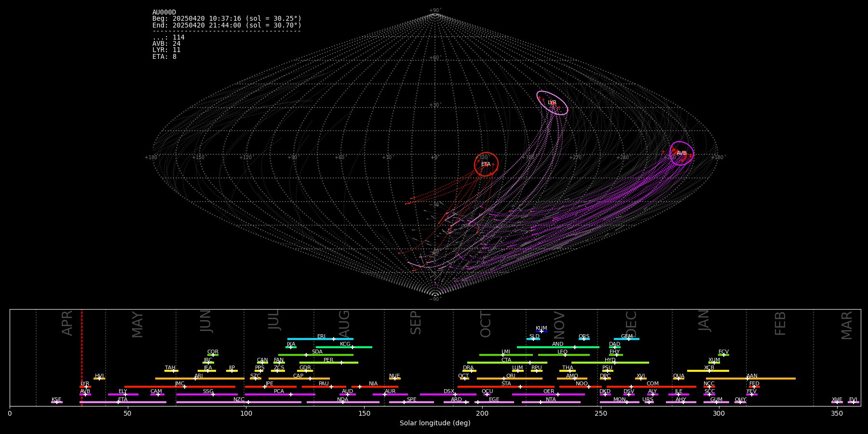This screenshot has height=434, width=868.
Task: Click the '...: 114' sporadic count line
Action: [x=168, y=38]
